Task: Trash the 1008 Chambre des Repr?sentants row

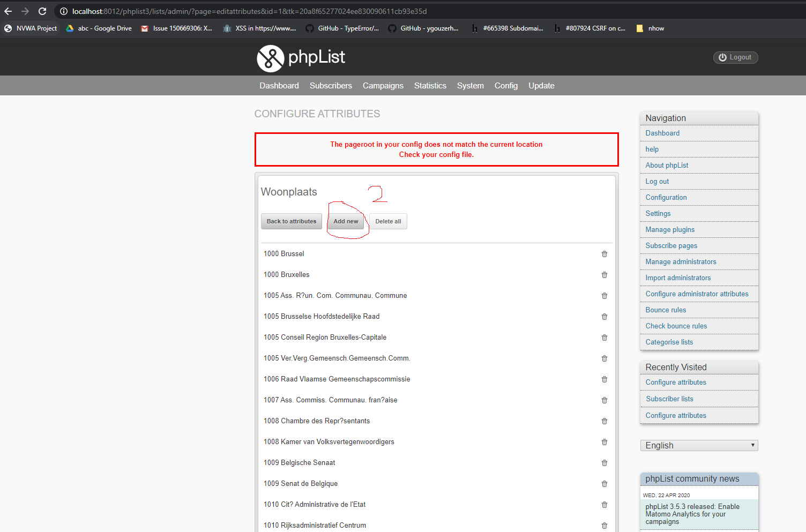Action: (604, 421)
